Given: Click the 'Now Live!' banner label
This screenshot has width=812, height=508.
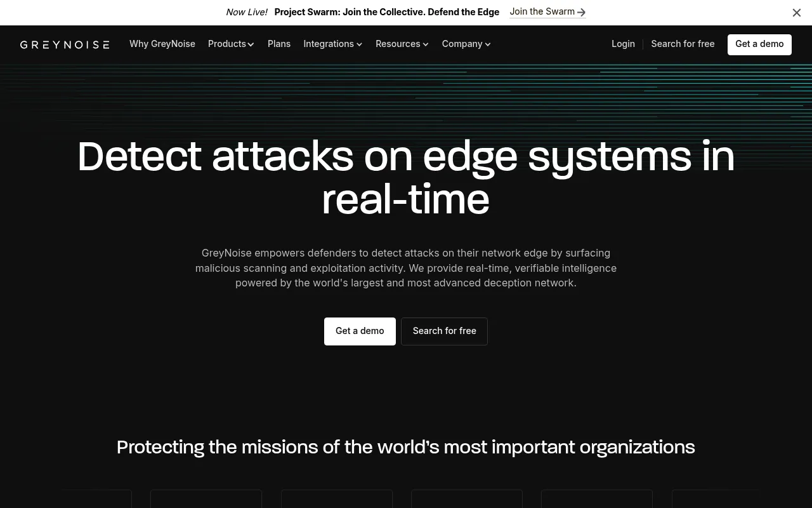Looking at the screenshot, I should tap(247, 12).
